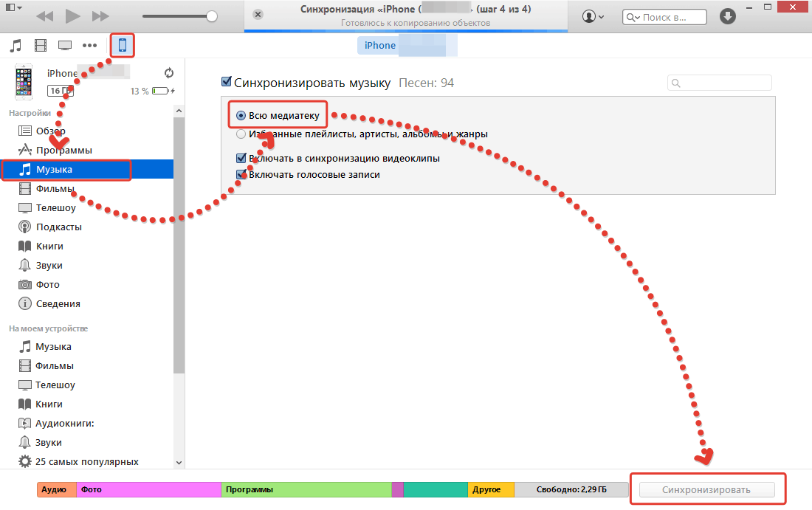Open the Movies library icon in toolbar
Viewport: 812px width, 510px height.
click(x=41, y=46)
